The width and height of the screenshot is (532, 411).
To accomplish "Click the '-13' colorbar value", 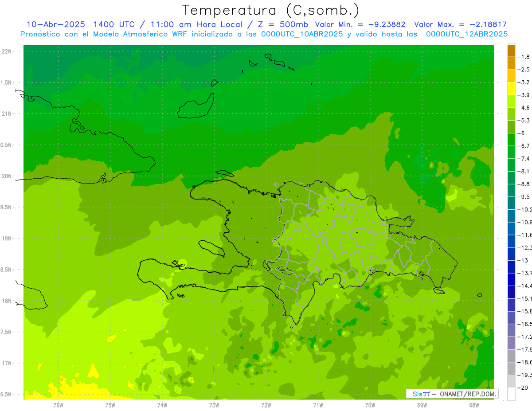I will point(523,260).
